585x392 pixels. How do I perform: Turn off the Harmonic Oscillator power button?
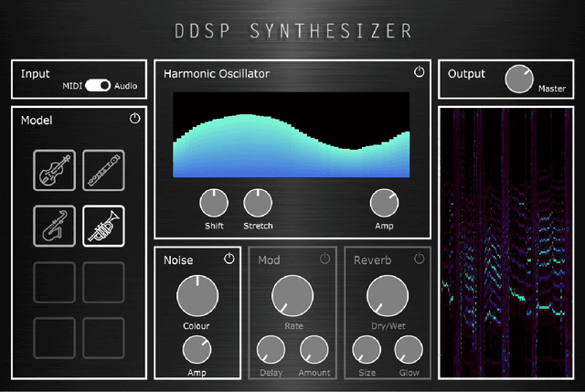point(420,72)
